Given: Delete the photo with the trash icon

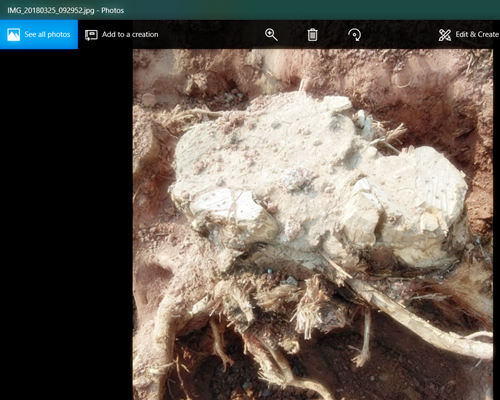Looking at the screenshot, I should pos(312,35).
